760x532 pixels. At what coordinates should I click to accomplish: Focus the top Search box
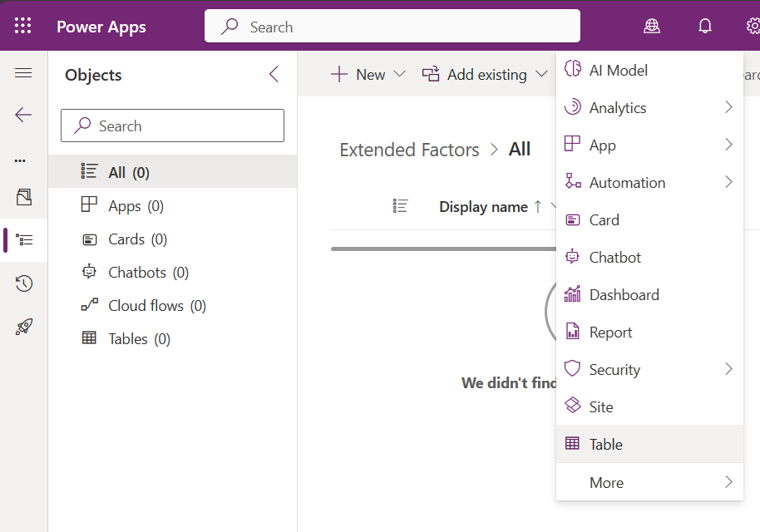click(x=392, y=26)
